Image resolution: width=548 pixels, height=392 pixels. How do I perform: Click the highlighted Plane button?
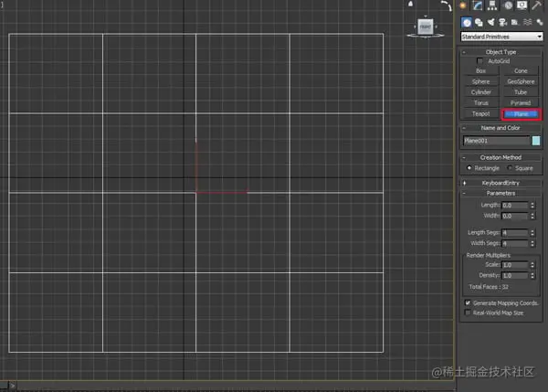tap(522, 114)
